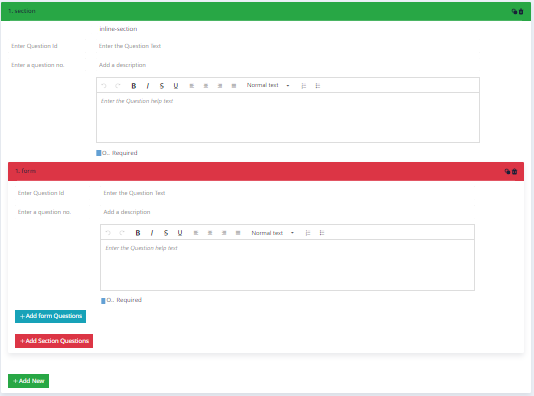
Task: Center-align text in the form editor toolbar
Action: click(x=210, y=233)
